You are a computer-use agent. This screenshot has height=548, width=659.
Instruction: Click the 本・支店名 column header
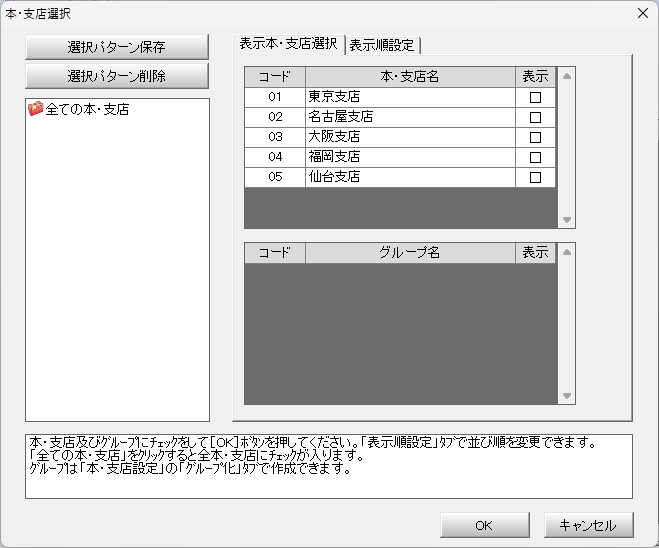tap(410, 76)
